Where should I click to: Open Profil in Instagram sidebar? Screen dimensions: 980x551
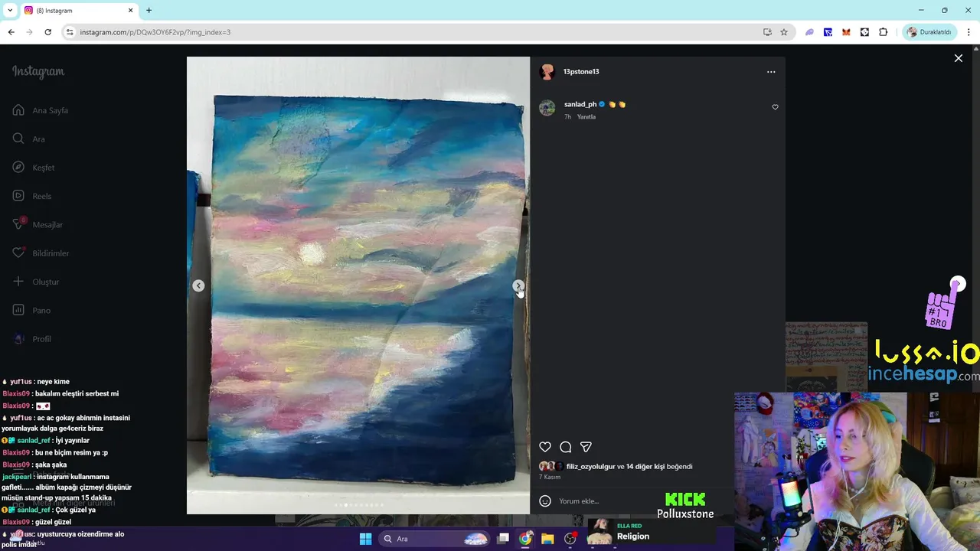point(31,339)
